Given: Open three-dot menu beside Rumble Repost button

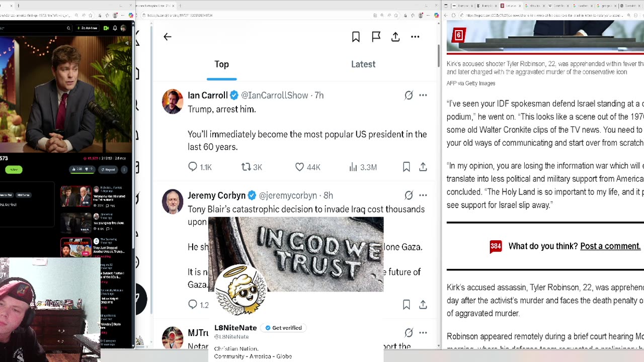Looking at the screenshot, I should (x=124, y=169).
